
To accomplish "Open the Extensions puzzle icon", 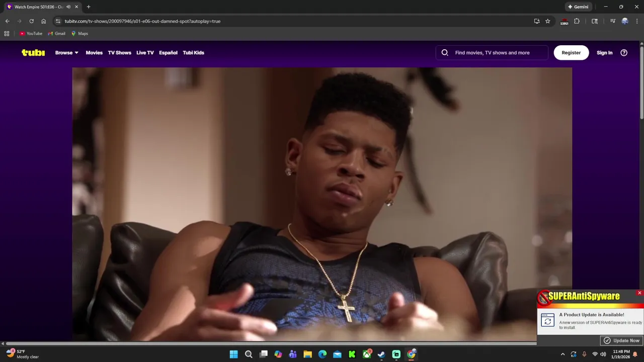I will click(577, 21).
